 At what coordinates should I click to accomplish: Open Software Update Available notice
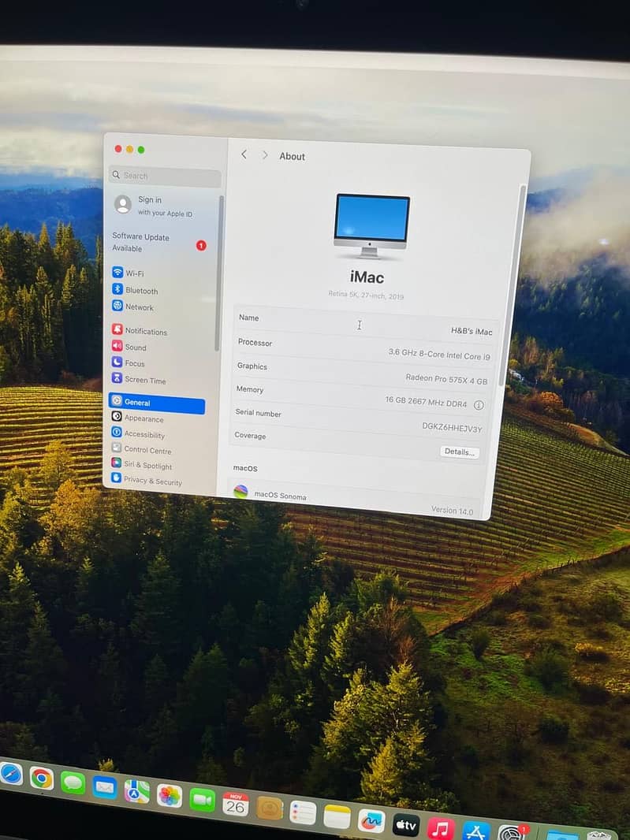(158, 243)
